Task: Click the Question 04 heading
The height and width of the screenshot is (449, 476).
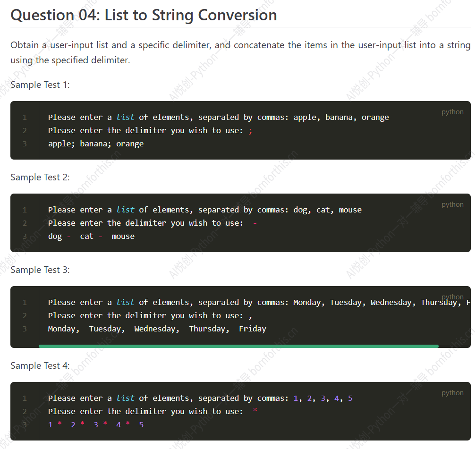Action: pyautogui.click(x=144, y=15)
